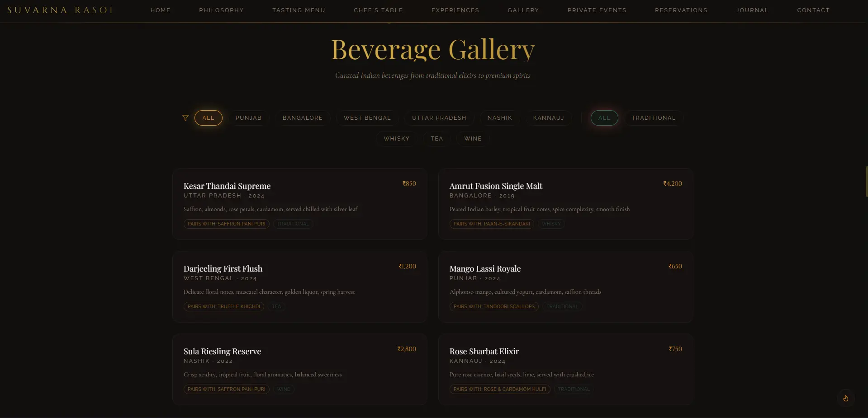Enable the WHISKY beverage filter
868x418 pixels.
[x=397, y=139]
